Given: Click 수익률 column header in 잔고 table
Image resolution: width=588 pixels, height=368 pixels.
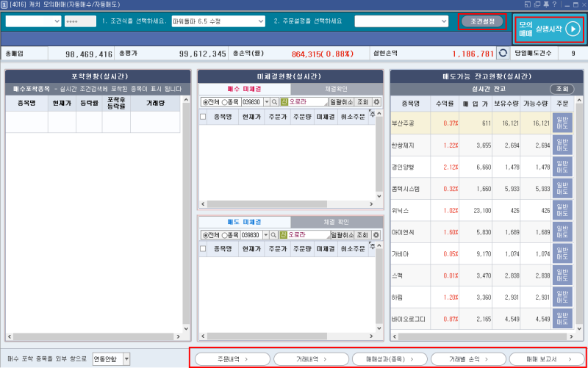Looking at the screenshot, I should pyautogui.click(x=445, y=104).
